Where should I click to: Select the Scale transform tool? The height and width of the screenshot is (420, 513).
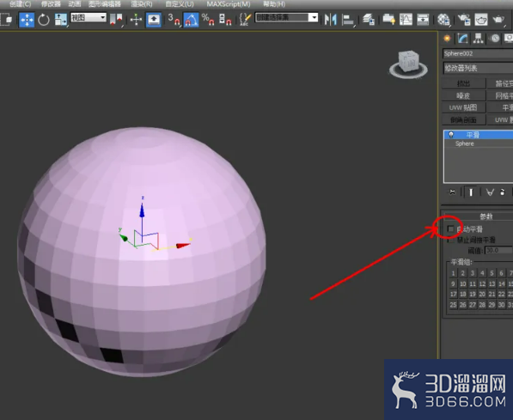tap(60, 20)
